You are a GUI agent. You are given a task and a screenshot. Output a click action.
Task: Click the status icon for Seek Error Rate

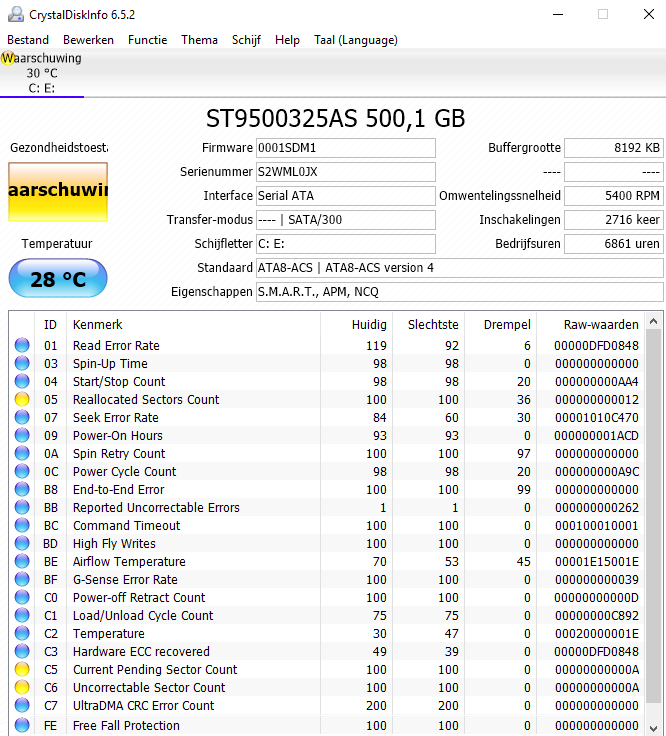(22, 417)
